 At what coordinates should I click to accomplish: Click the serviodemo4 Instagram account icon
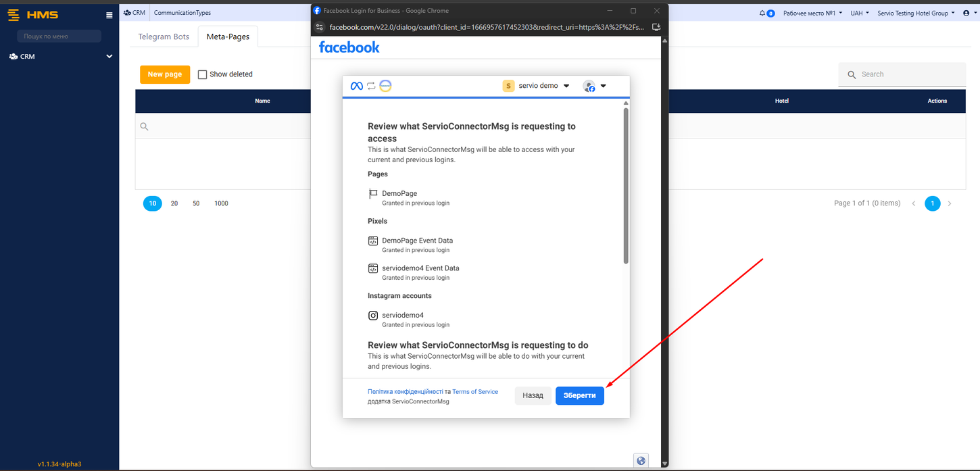pyautogui.click(x=372, y=315)
